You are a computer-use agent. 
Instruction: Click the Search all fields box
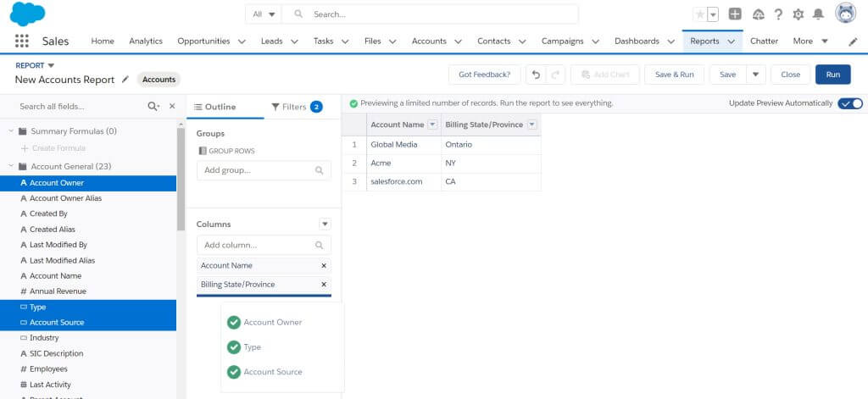point(81,106)
